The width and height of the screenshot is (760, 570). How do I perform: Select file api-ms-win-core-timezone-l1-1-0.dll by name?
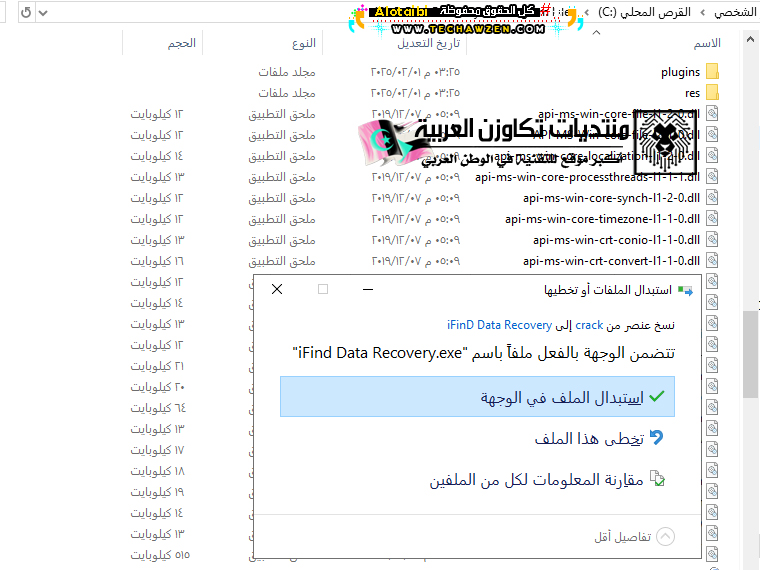pos(602,219)
